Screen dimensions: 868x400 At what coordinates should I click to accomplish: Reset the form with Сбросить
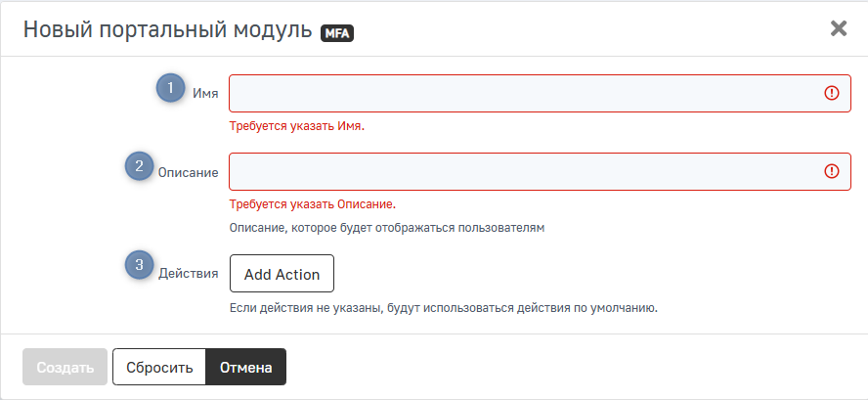point(159,368)
